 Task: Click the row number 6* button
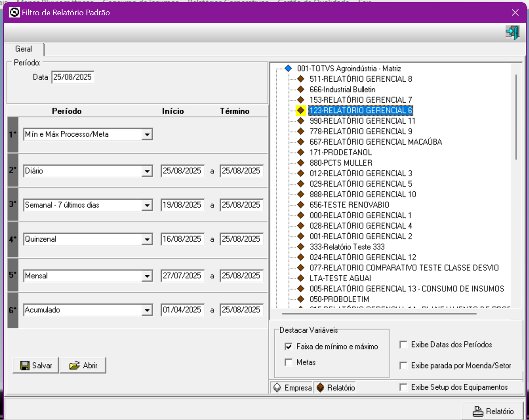coord(13,310)
